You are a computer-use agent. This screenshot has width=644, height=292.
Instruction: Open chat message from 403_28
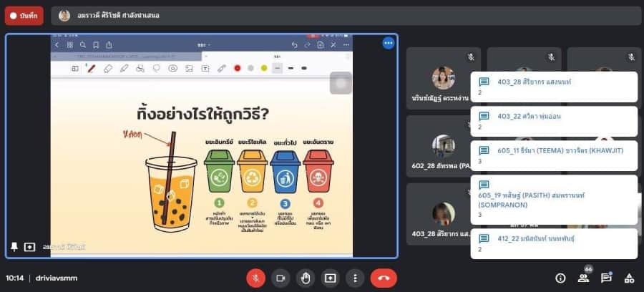(553, 86)
